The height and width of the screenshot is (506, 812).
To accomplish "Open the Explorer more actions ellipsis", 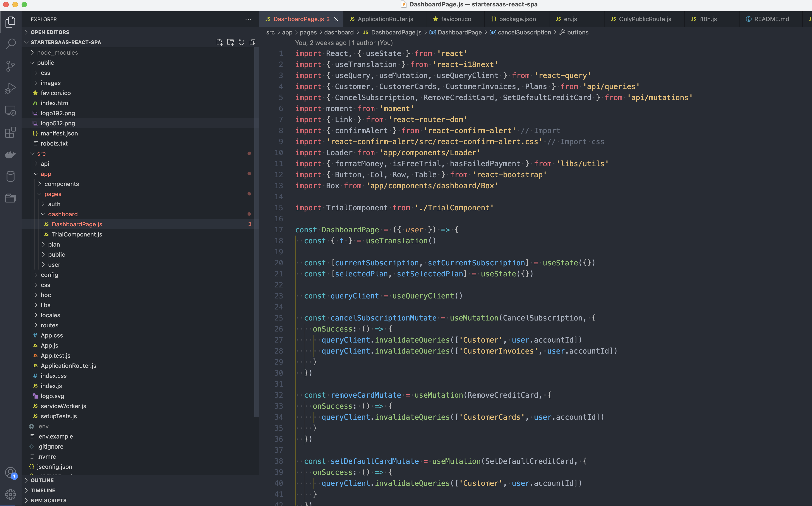I will (248, 20).
